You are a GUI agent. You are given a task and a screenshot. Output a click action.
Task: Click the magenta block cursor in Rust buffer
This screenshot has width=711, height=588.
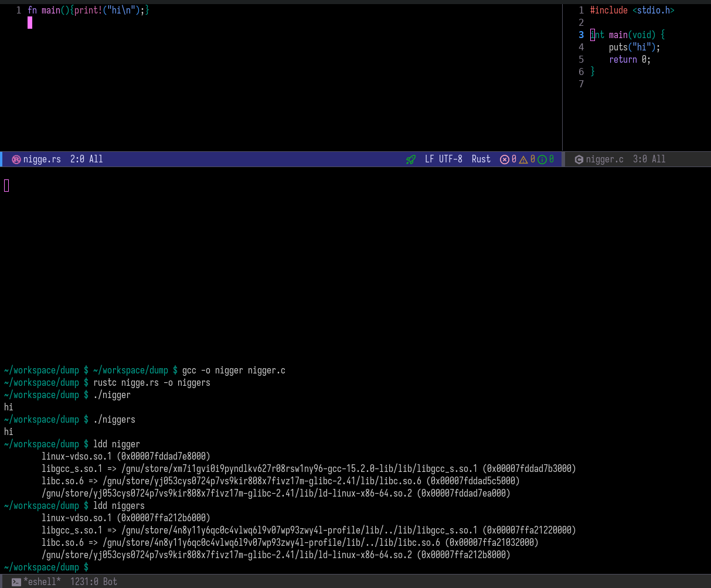(x=30, y=23)
